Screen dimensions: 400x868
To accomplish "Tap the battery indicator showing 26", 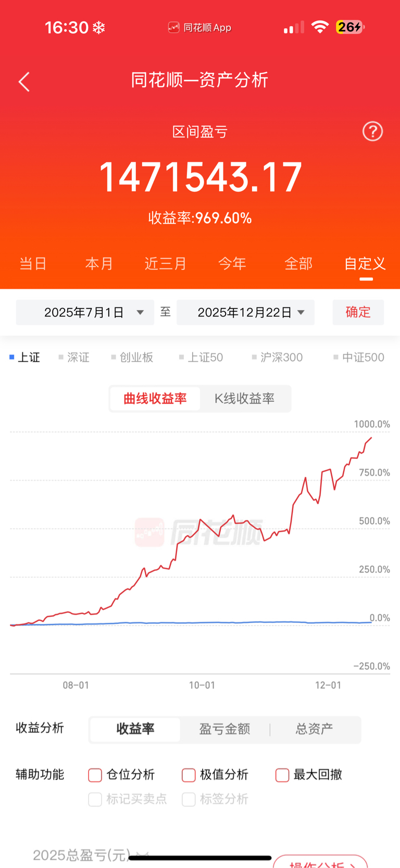I will coord(350,27).
